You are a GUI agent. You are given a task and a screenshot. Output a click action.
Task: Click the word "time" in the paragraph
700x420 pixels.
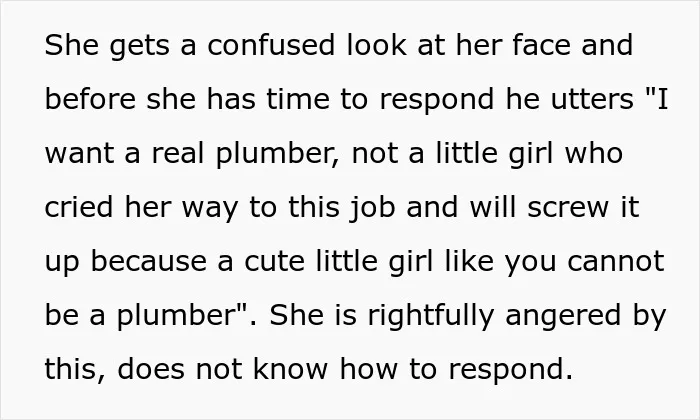click(x=298, y=99)
